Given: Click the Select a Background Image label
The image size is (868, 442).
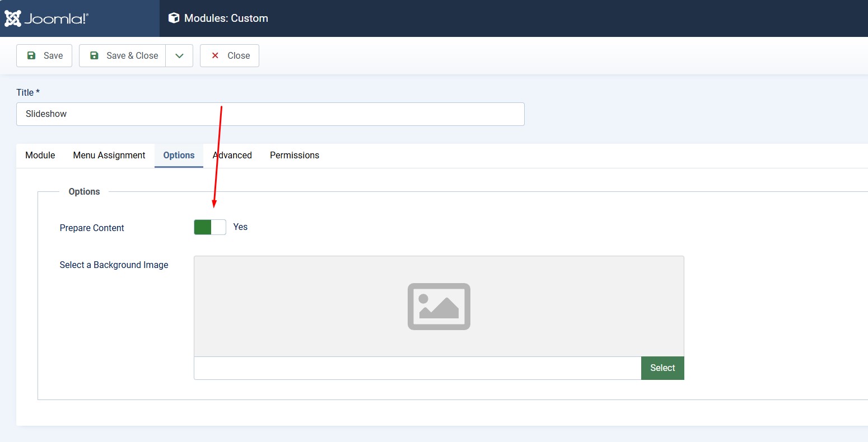Looking at the screenshot, I should [x=114, y=265].
